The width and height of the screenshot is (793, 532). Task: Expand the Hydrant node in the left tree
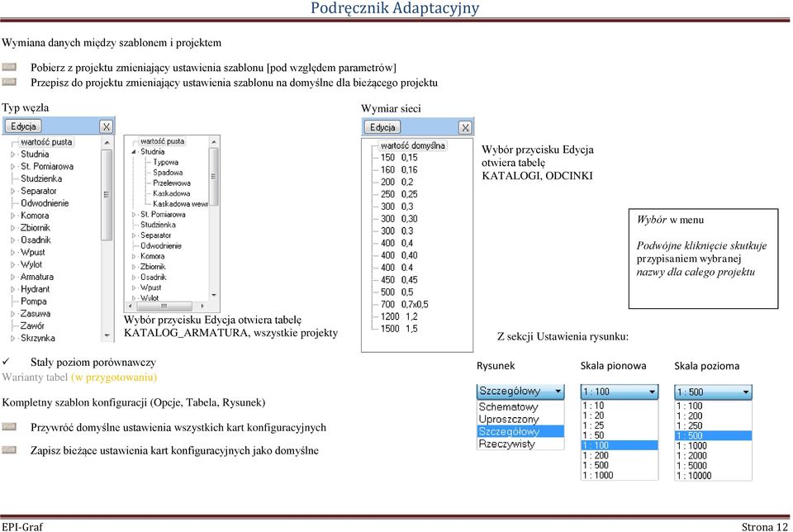[13, 289]
